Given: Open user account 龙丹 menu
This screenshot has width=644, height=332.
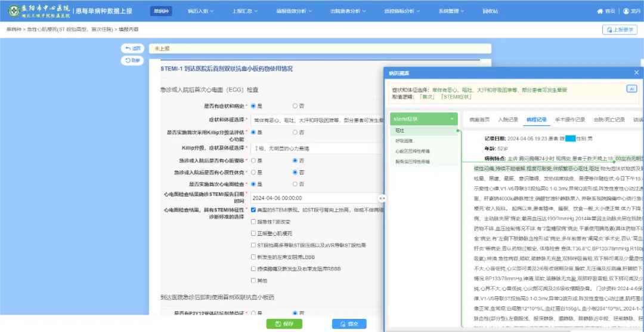Looking at the screenshot, I should click(631, 11).
